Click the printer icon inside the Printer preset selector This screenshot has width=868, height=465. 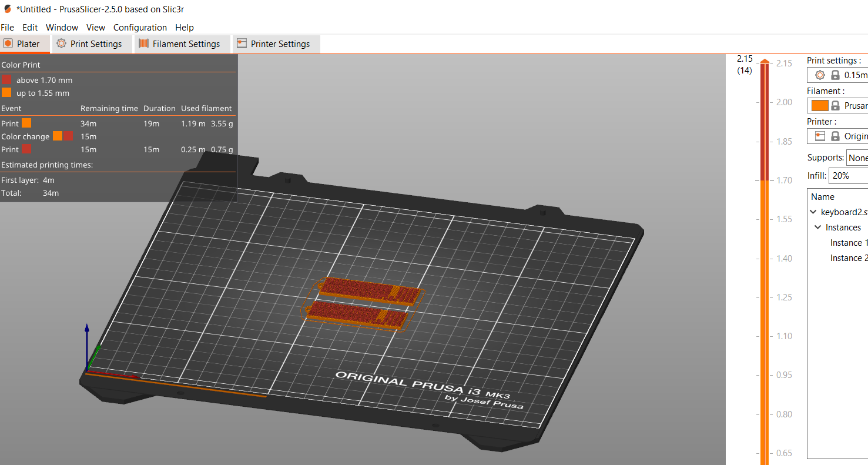point(820,136)
